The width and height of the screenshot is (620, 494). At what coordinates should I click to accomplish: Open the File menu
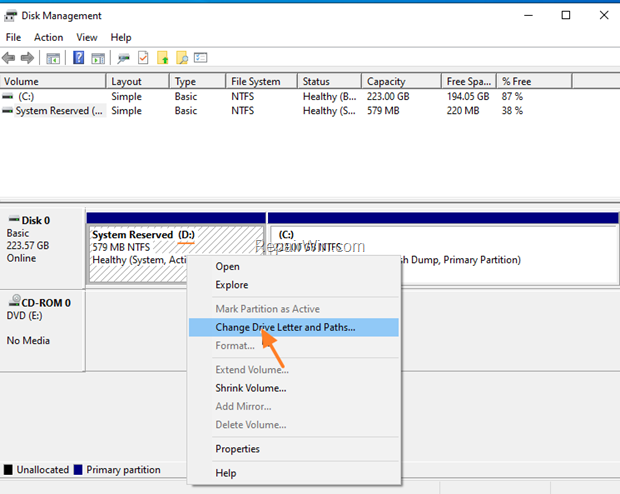[x=13, y=38]
